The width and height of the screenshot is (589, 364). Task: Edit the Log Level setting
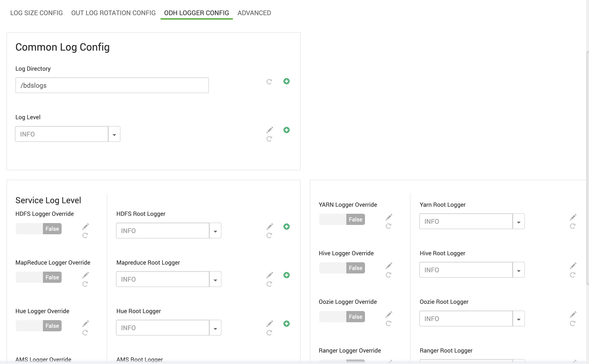click(x=270, y=129)
